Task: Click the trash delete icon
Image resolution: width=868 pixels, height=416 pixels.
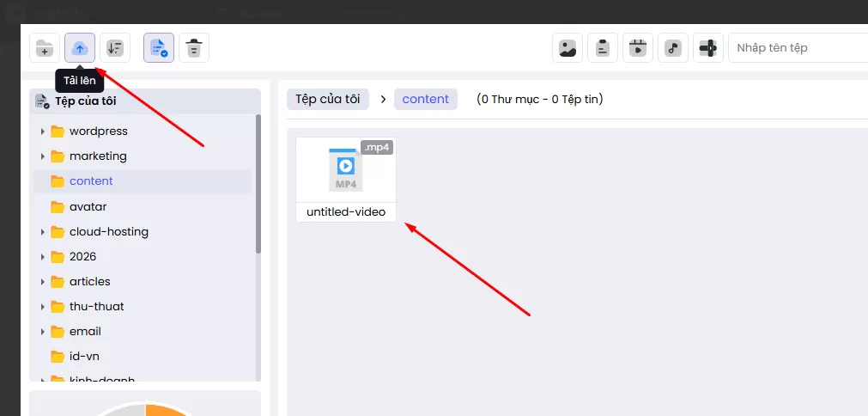Action: point(194,48)
